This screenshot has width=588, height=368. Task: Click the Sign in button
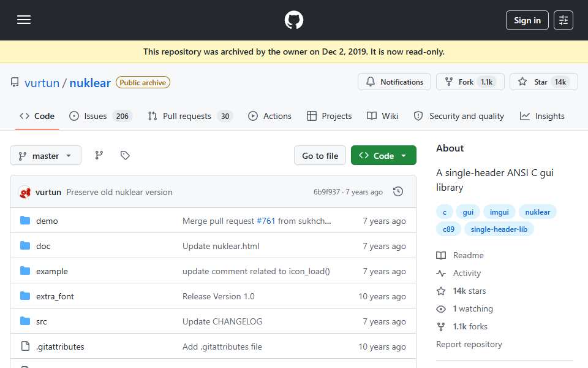(x=527, y=20)
